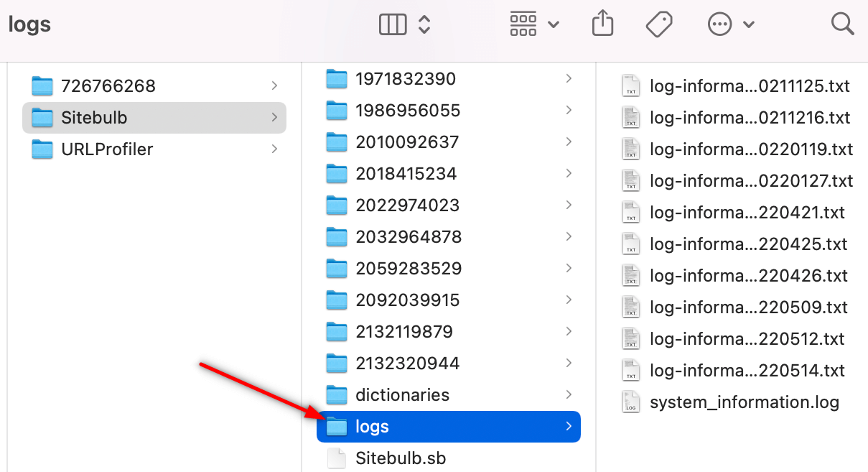This screenshot has width=868, height=472.
Task: Expand the Sitebulb folder chevron
Action: click(274, 117)
